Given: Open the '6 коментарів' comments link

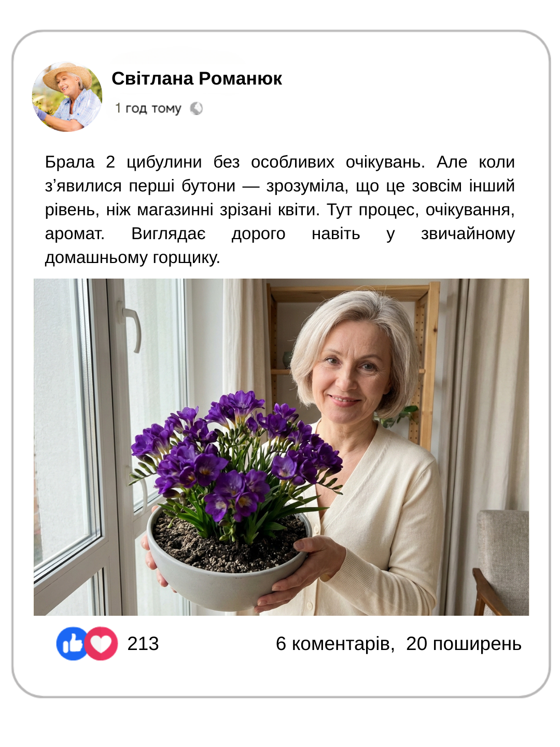Looking at the screenshot, I should 335,644.
